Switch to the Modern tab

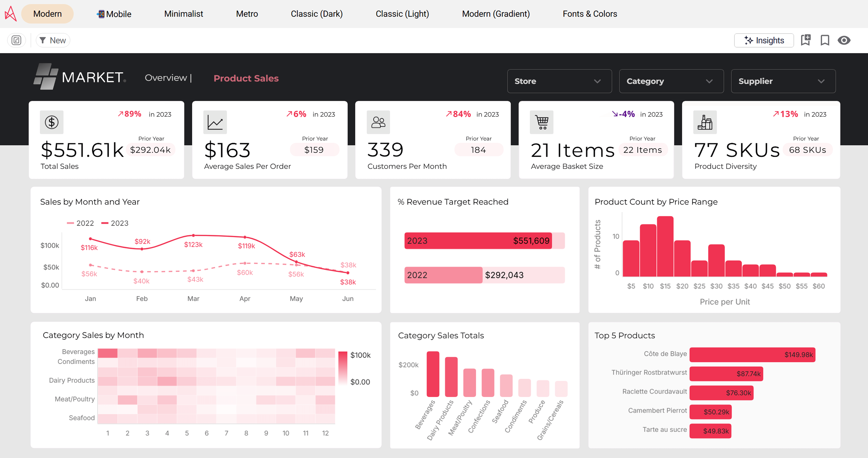pos(48,14)
